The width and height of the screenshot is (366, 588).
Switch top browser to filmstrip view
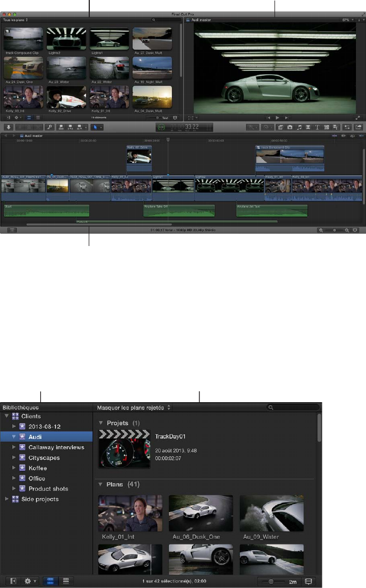click(29, 118)
